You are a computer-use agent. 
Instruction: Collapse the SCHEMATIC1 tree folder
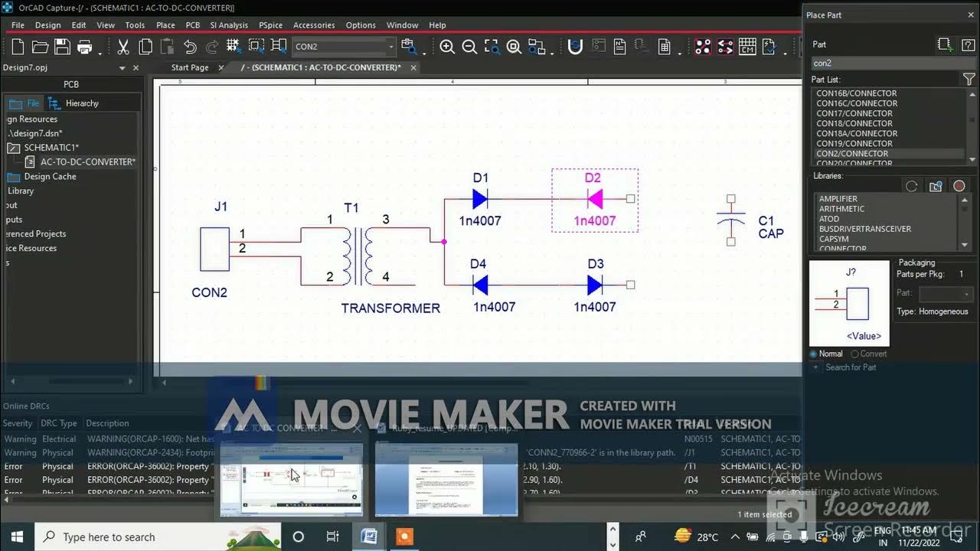point(14,148)
